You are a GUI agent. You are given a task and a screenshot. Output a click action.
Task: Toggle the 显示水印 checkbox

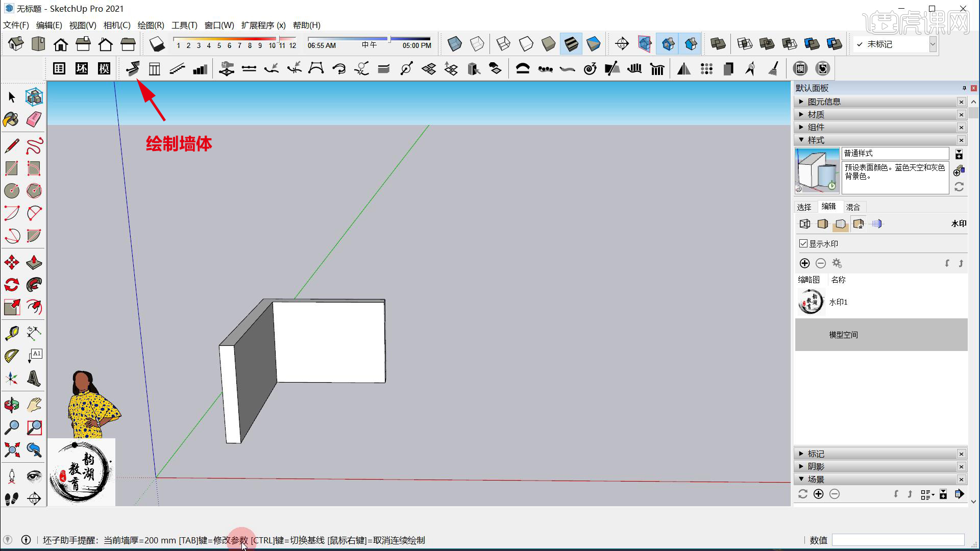[x=803, y=243]
